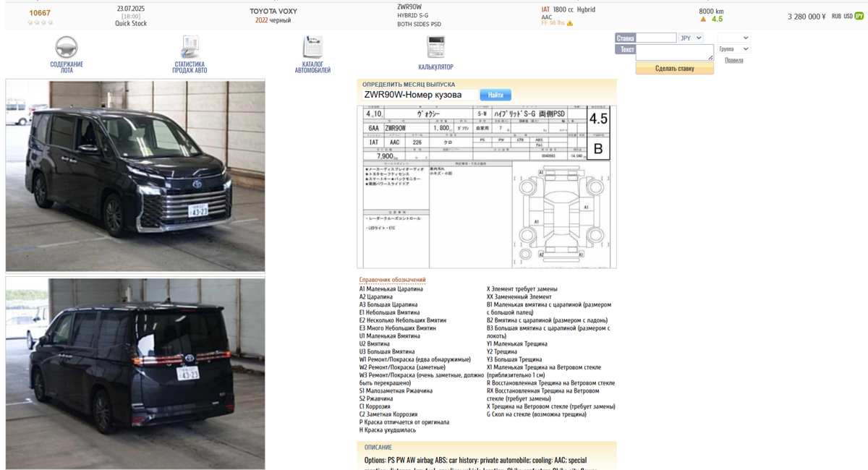Open the Содержание лота steering wheel icon

[x=67, y=48]
